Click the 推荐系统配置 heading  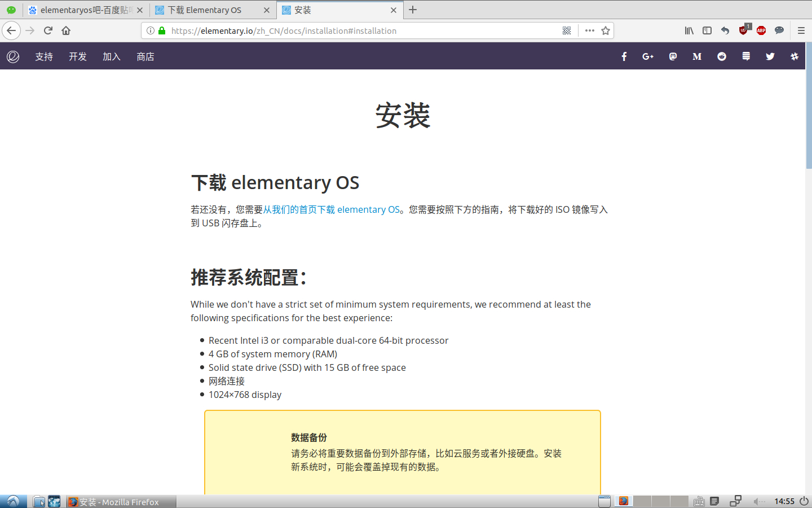click(x=249, y=277)
